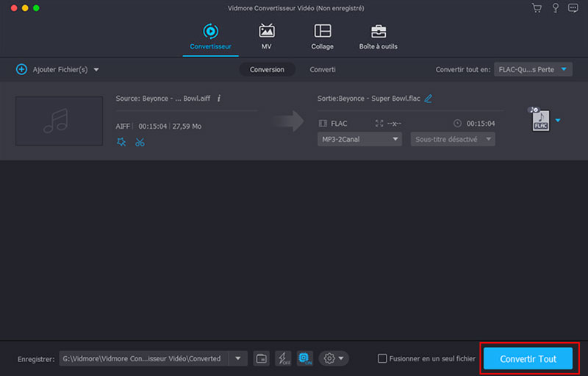Click the green maximize window button
This screenshot has height=376, width=588.
coord(36,8)
